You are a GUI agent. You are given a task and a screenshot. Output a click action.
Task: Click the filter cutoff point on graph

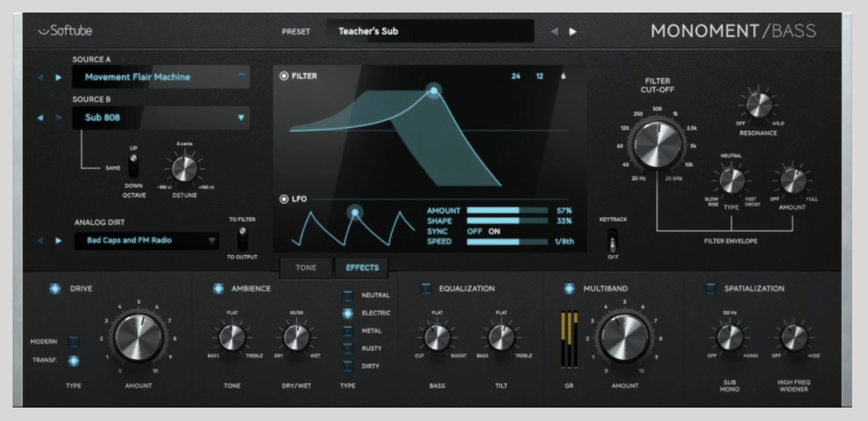pyautogui.click(x=434, y=90)
